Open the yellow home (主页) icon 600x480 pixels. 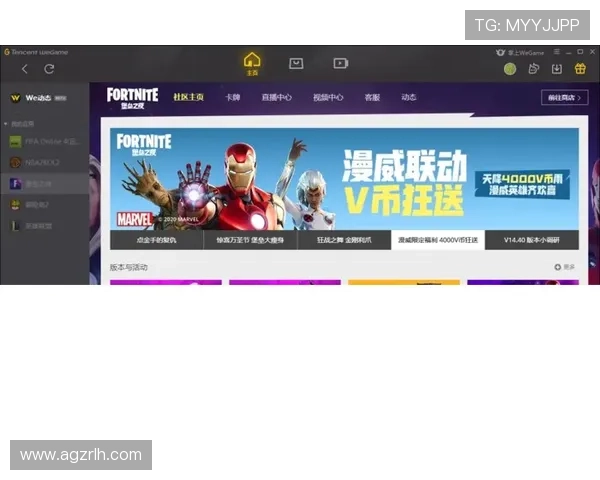pos(252,64)
